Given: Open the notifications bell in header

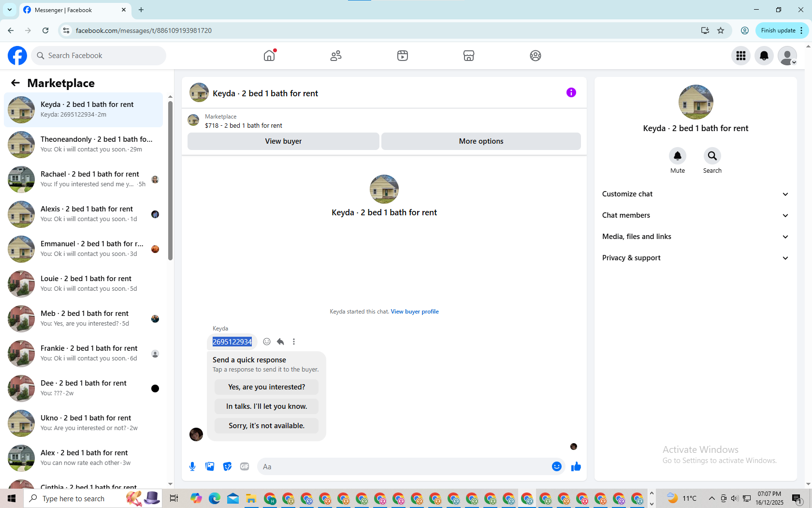Looking at the screenshot, I should [764, 56].
